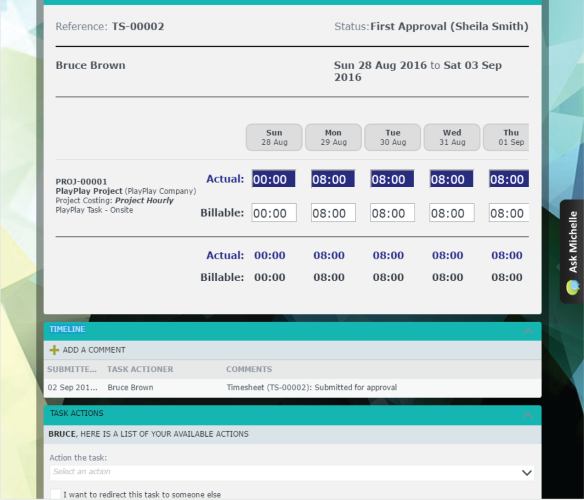Screen dimensions: 584x500
Task: Select the Sun 28 Aug day header
Action: point(274,137)
